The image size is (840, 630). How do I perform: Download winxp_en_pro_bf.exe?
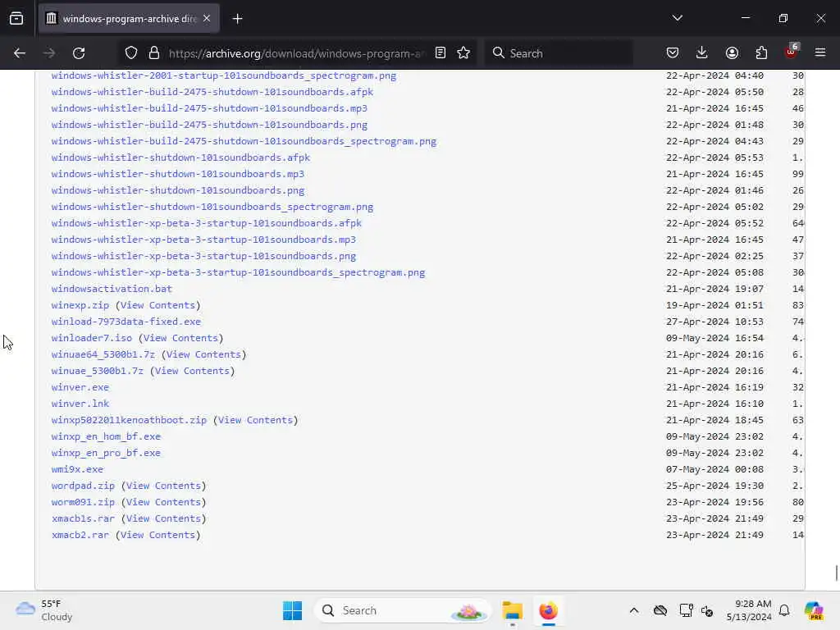[106, 453]
